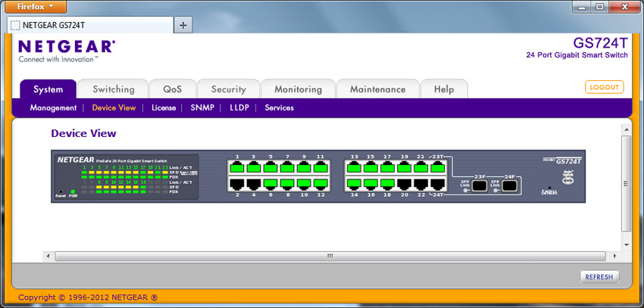Click port 18 jack
This screenshot has width=644, height=308.
click(x=388, y=184)
